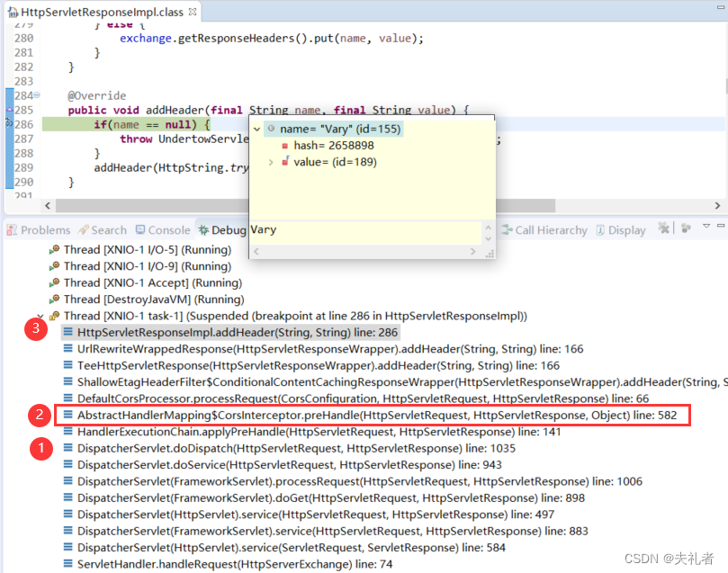The image size is (728, 573).
Task: Select stack frame HttpServletResponseImpl.addHeader line 286
Action: coord(238,333)
